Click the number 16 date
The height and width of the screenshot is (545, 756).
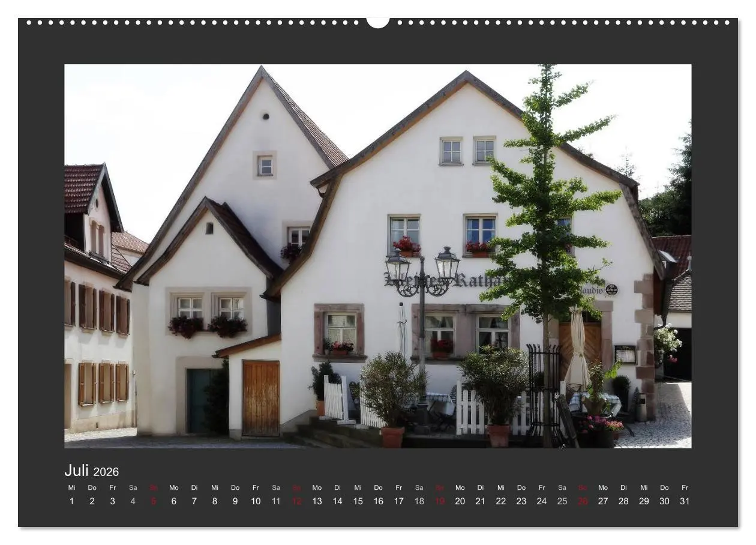pyautogui.click(x=378, y=501)
